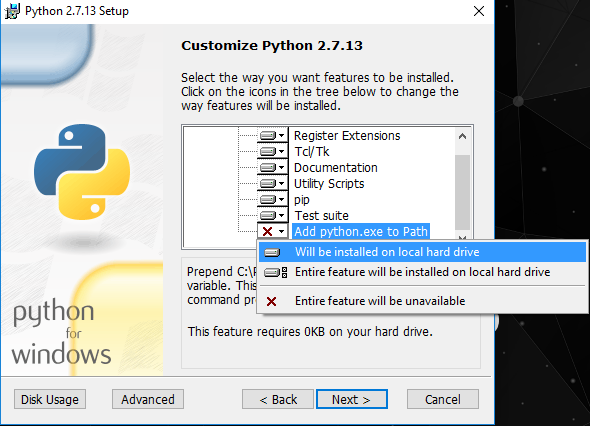Click installer icon in the title bar

point(12,11)
